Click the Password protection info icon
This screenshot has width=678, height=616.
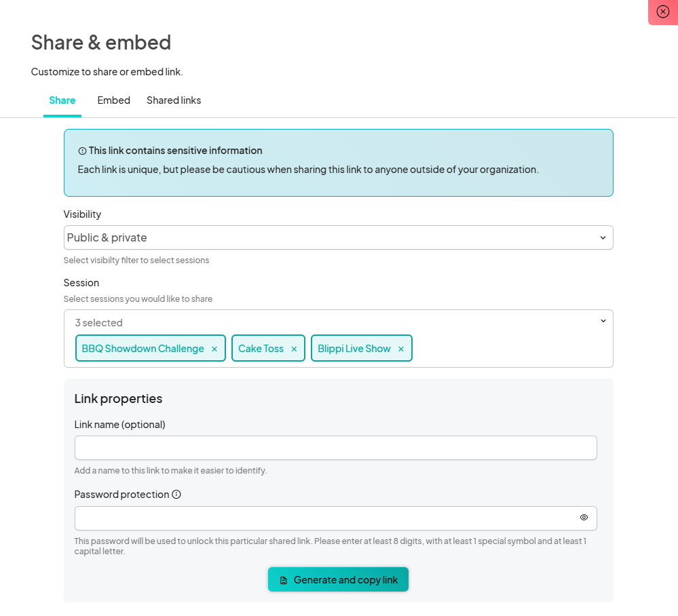pos(176,495)
